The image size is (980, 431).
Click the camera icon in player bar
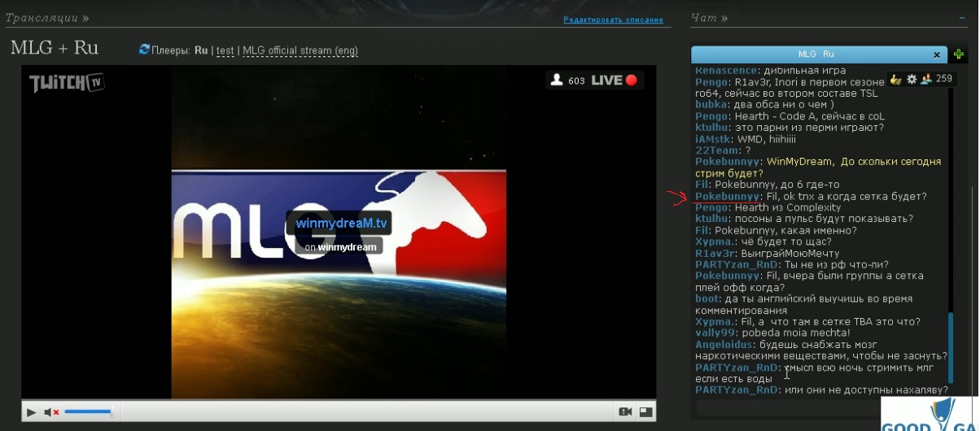click(625, 411)
